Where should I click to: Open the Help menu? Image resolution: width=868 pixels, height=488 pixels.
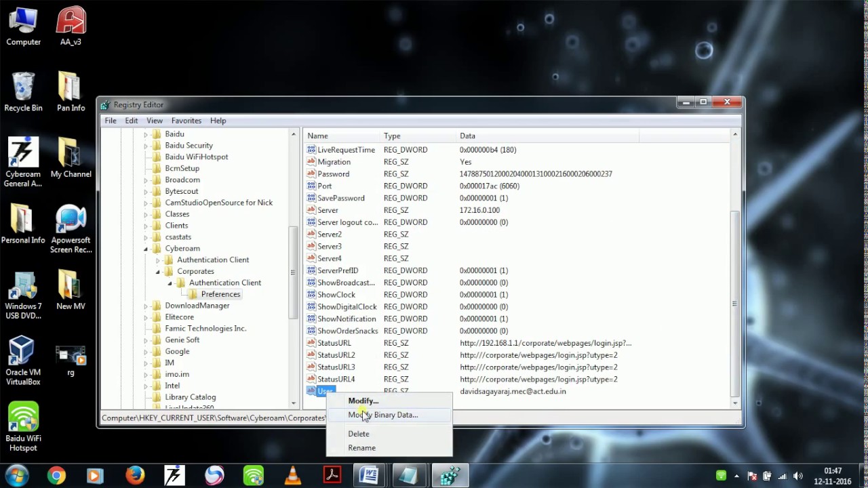pyautogui.click(x=218, y=121)
